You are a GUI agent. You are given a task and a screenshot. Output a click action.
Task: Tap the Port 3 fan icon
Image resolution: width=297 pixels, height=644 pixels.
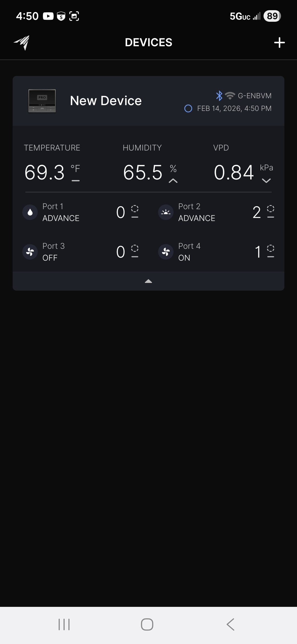[x=30, y=252]
